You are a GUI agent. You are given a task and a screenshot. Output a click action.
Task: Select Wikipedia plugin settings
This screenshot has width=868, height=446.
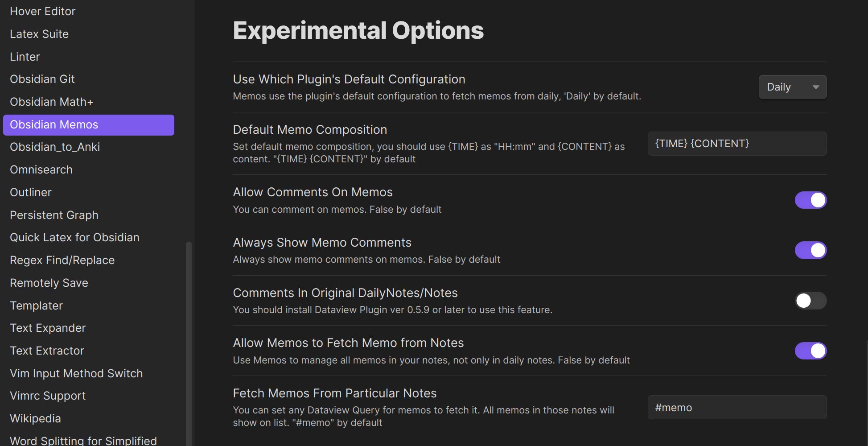pyautogui.click(x=35, y=418)
